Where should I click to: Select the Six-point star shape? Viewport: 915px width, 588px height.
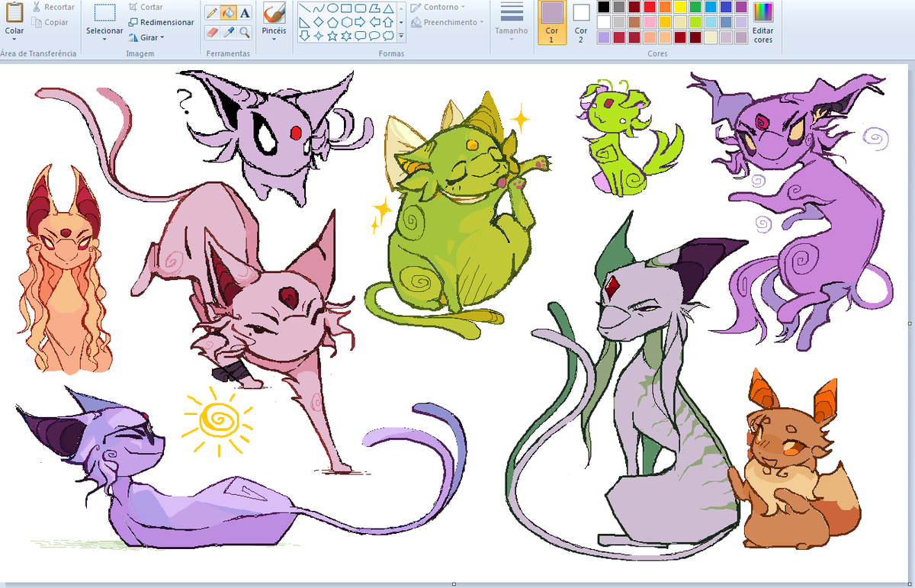point(346,36)
